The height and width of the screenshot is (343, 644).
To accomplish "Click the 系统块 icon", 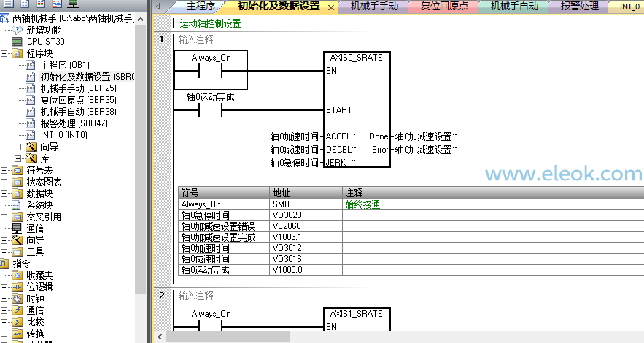I will 17,205.
